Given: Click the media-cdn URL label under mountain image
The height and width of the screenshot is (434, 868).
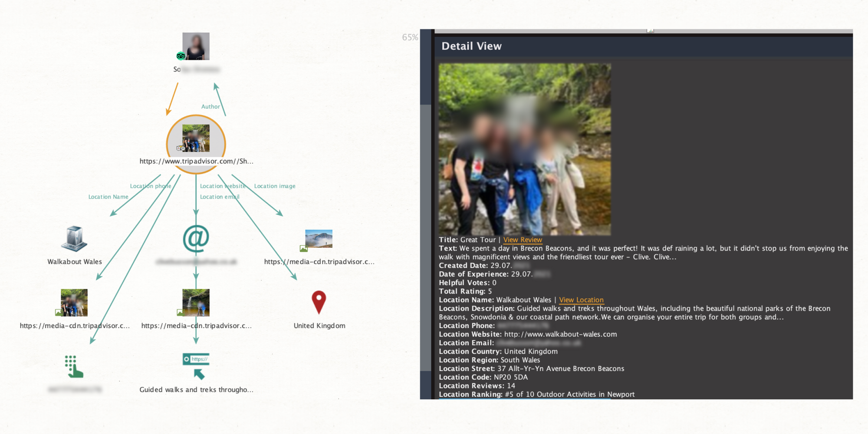Looking at the screenshot, I should coord(319,262).
